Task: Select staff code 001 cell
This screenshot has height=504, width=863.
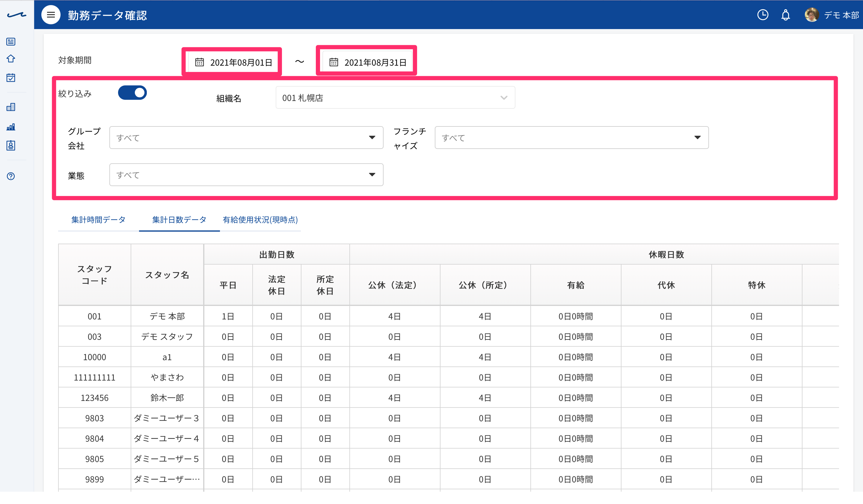Action: pyautogui.click(x=94, y=316)
